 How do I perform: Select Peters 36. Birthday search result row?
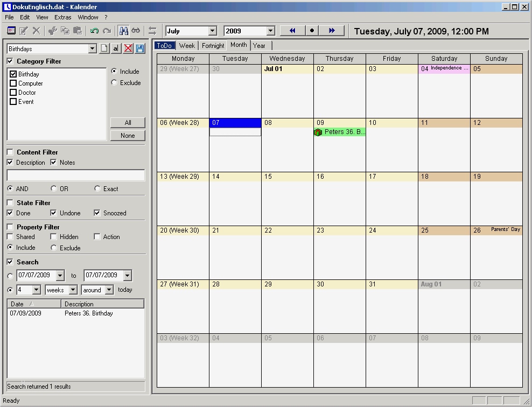tap(76, 313)
